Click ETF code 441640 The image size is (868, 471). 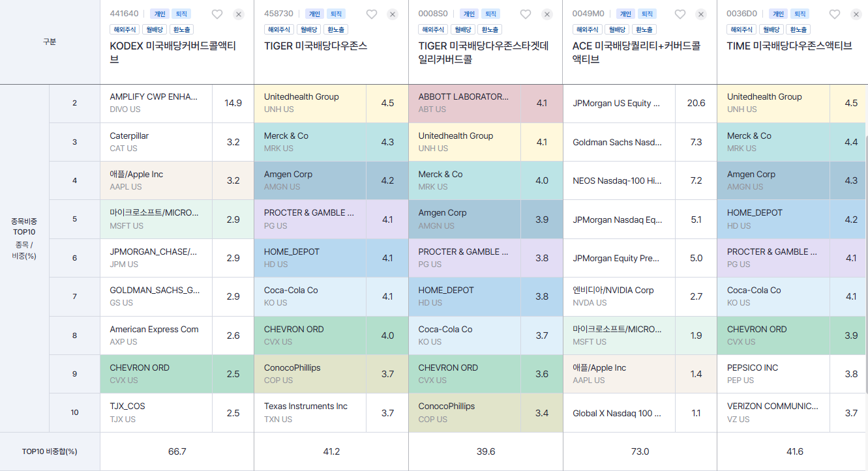pos(124,14)
